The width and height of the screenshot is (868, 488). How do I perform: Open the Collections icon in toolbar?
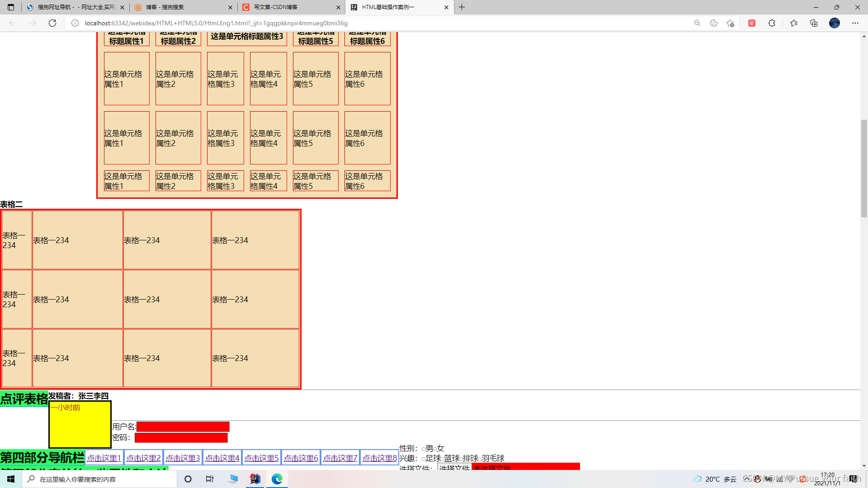coord(814,23)
